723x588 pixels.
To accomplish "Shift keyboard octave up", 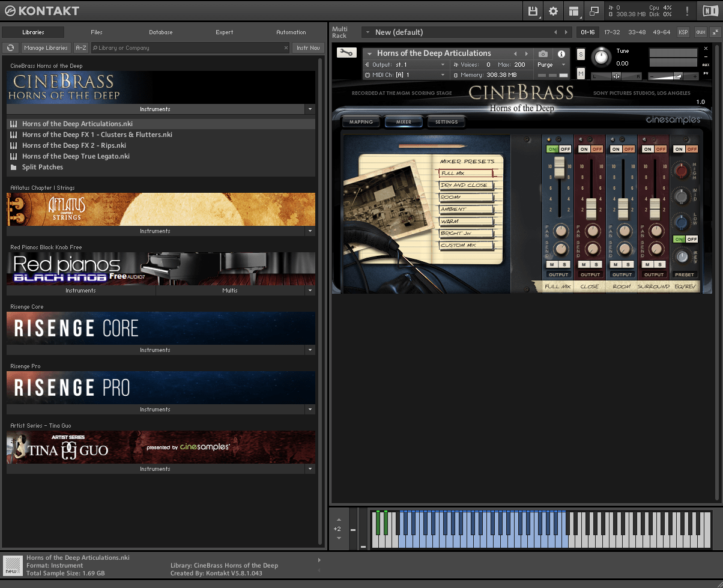I will pos(339,520).
